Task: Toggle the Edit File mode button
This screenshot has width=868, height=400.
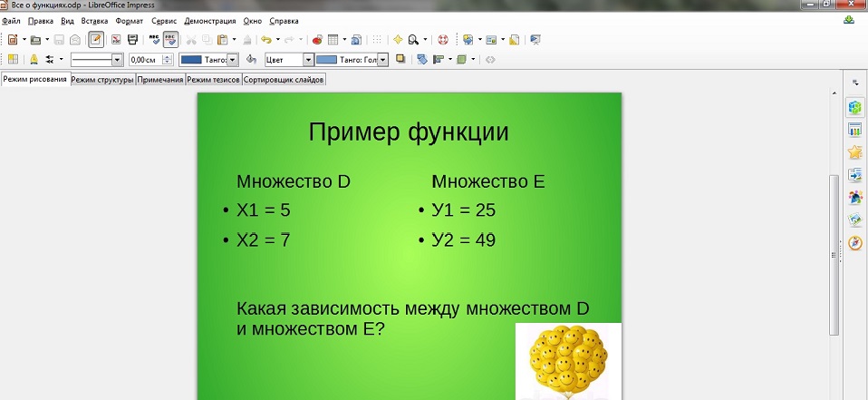Action: pos(95,40)
